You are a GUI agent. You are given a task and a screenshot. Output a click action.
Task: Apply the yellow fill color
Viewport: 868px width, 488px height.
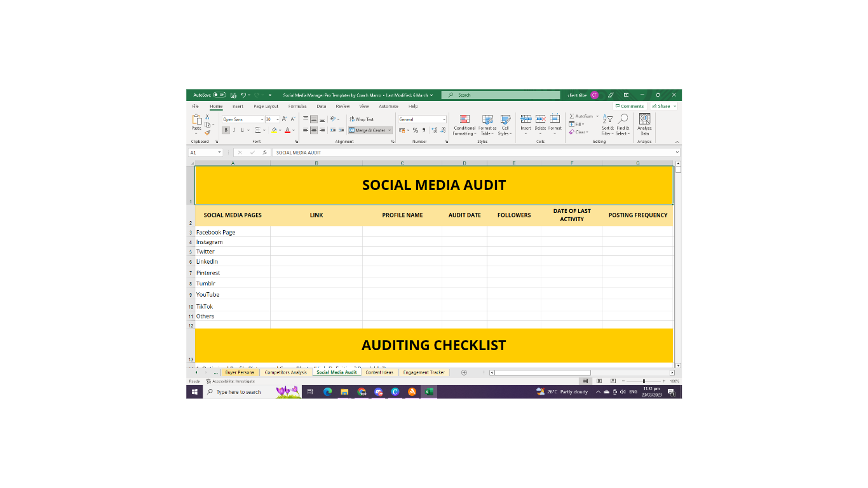[275, 130]
